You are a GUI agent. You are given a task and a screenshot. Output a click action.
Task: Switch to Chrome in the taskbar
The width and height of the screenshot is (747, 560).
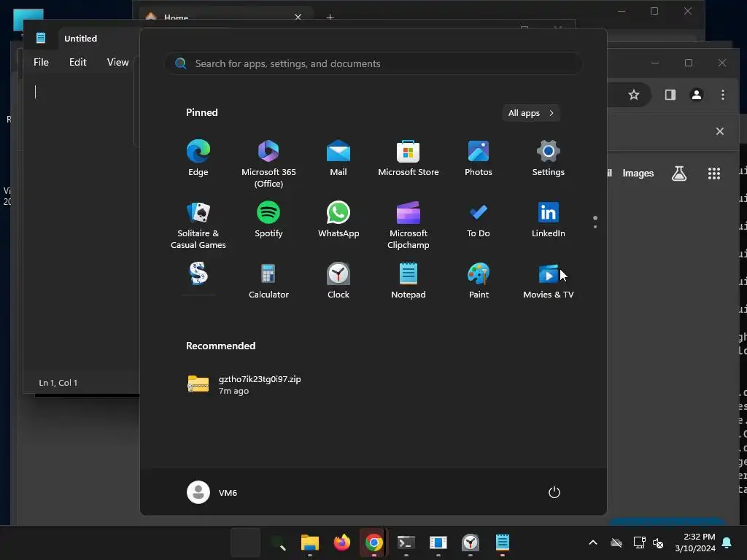(374, 542)
